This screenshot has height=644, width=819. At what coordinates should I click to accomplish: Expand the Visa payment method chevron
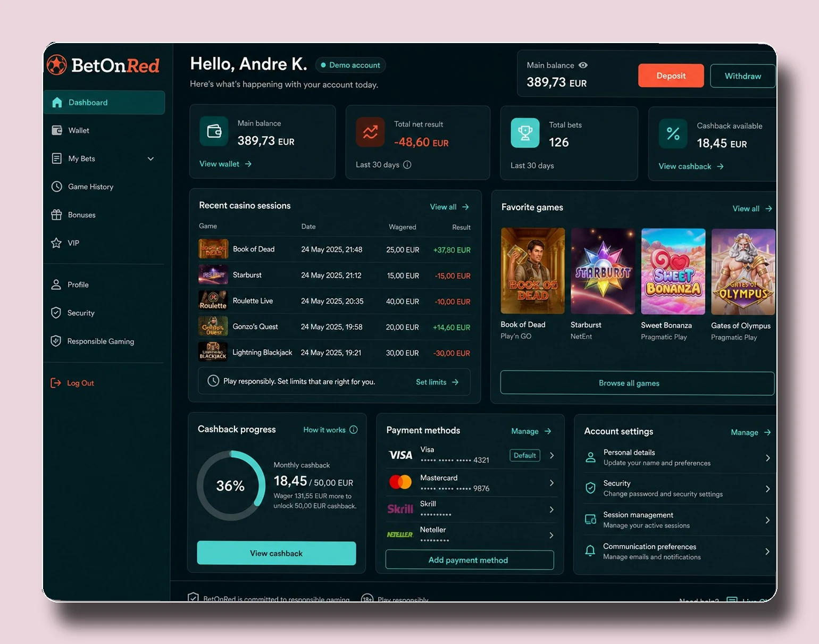pos(551,455)
